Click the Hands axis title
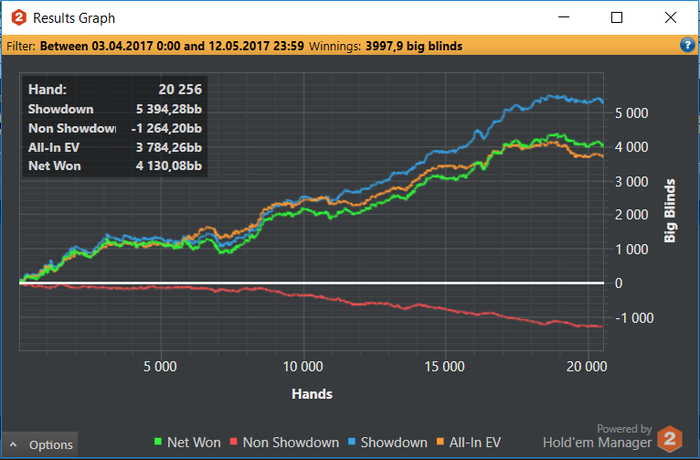This screenshot has width=700, height=460. click(x=312, y=394)
